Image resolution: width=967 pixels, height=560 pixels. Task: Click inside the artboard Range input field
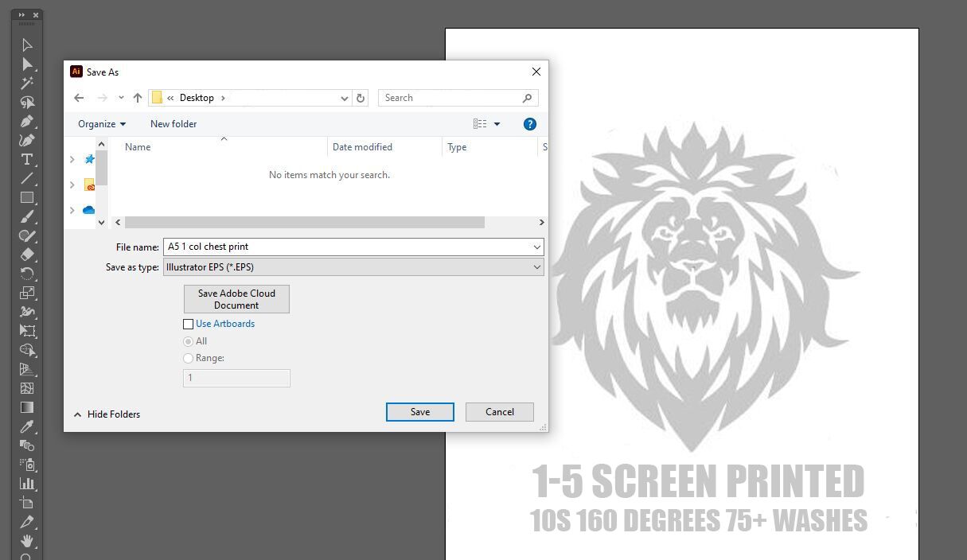tap(236, 378)
